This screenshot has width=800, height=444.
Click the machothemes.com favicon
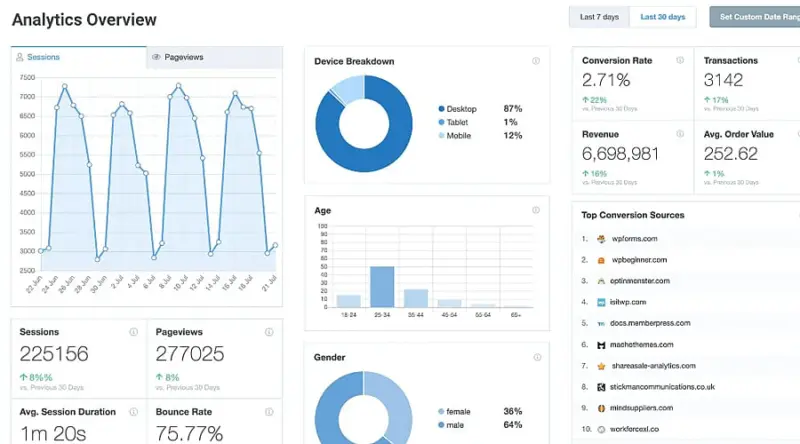(x=601, y=345)
